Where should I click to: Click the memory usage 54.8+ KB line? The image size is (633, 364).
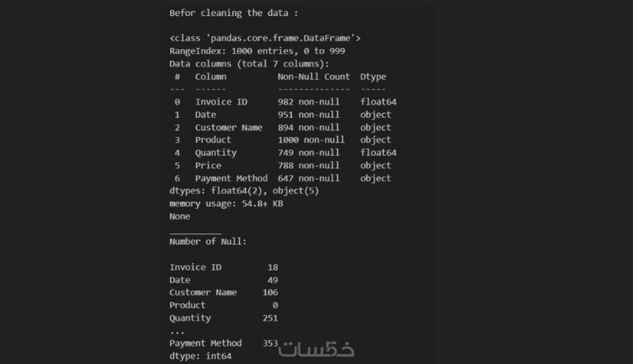(226, 203)
